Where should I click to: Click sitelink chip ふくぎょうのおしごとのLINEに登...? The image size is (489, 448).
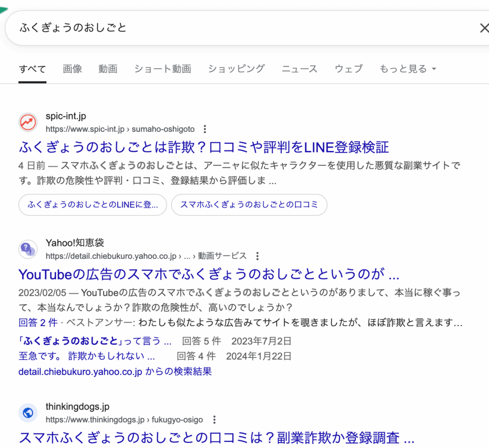click(93, 205)
